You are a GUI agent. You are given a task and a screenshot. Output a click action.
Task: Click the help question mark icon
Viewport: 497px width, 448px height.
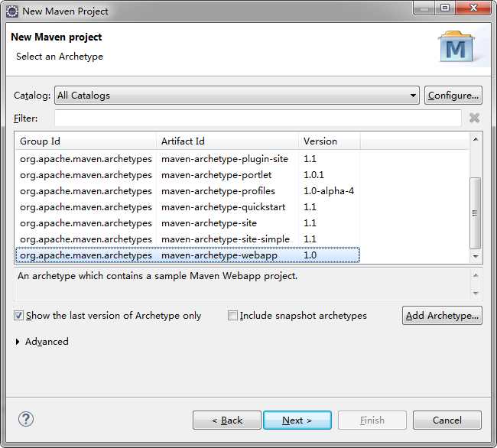pyautogui.click(x=26, y=419)
